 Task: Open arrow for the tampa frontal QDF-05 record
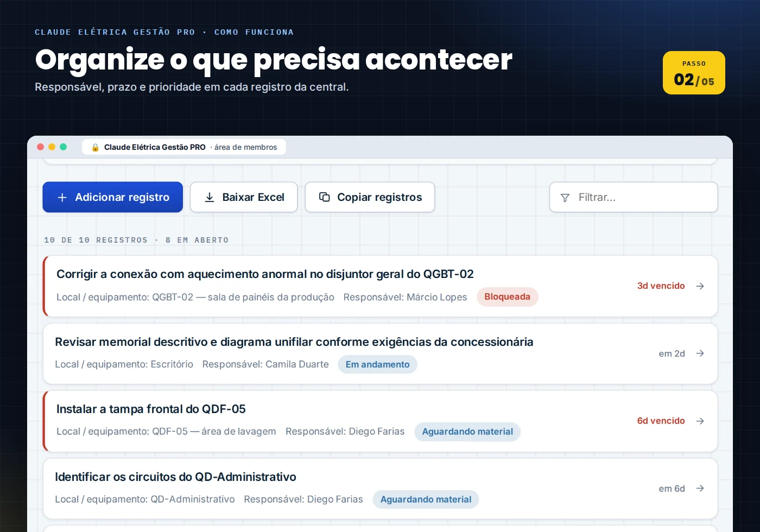(x=700, y=421)
